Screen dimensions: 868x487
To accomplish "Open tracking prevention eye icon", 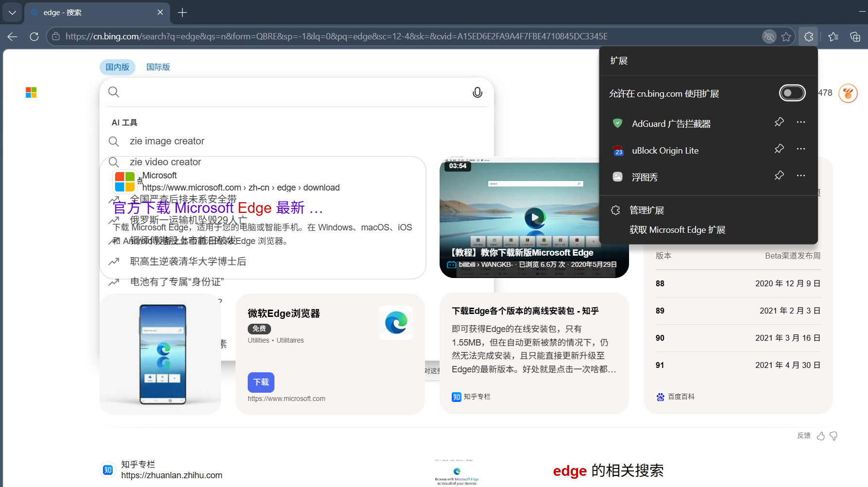I will [769, 36].
